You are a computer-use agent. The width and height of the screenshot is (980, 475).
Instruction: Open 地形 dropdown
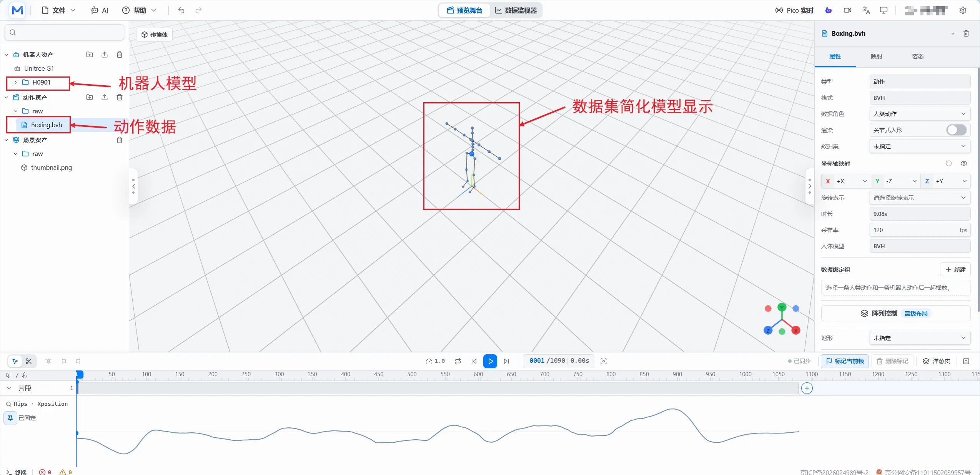tap(920, 338)
